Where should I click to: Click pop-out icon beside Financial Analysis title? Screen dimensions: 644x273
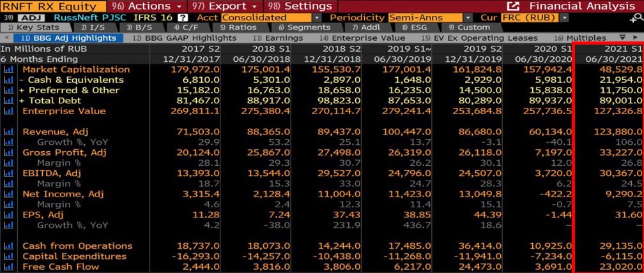point(512,6)
